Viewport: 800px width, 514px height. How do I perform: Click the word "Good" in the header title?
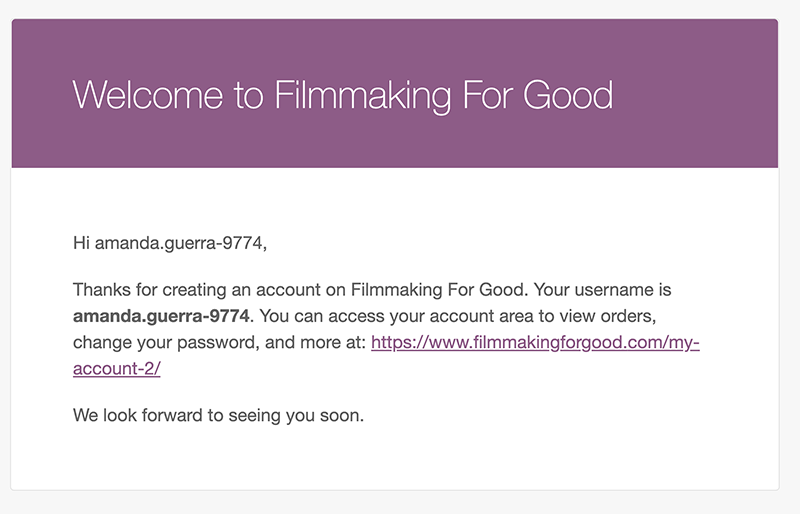tap(568, 95)
